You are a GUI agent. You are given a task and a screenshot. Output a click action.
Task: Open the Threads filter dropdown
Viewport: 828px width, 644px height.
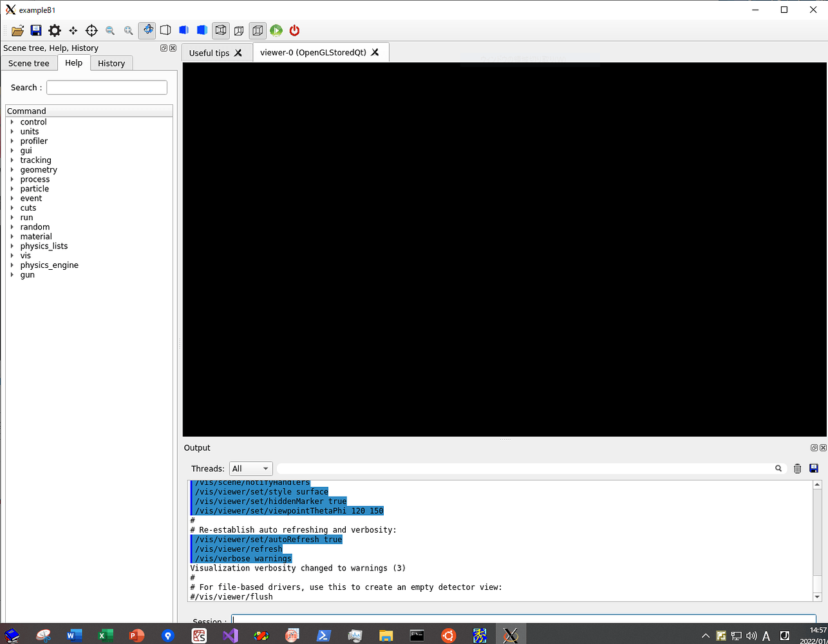[250, 468]
